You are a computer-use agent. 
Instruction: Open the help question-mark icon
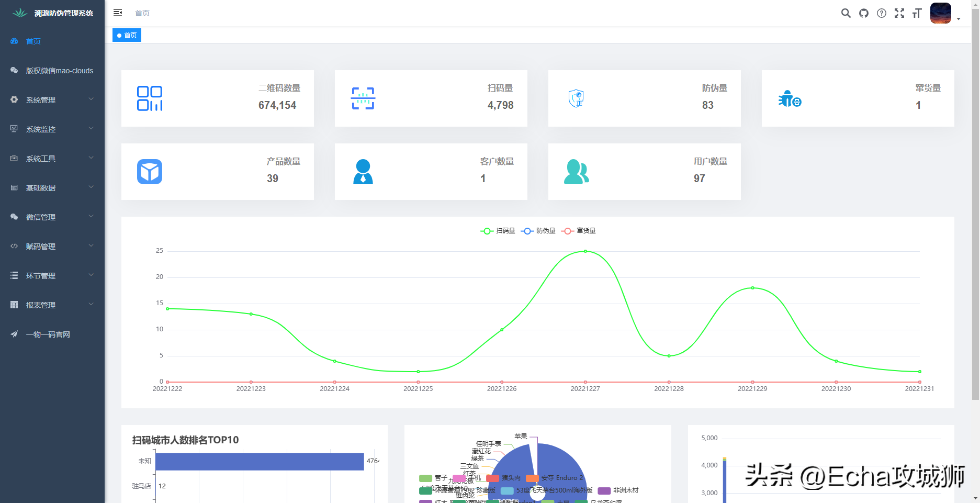tap(882, 13)
